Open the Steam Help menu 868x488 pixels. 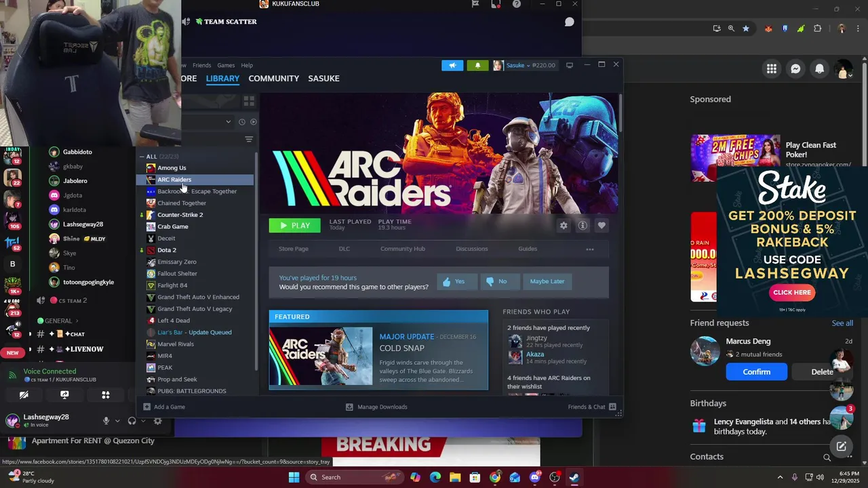(247, 65)
